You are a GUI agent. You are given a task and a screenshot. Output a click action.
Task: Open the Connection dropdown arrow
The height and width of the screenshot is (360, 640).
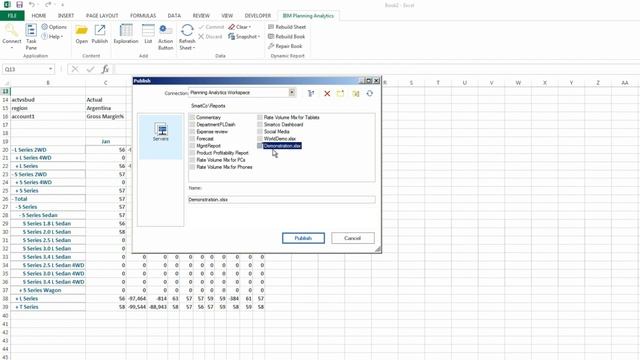pos(292,93)
